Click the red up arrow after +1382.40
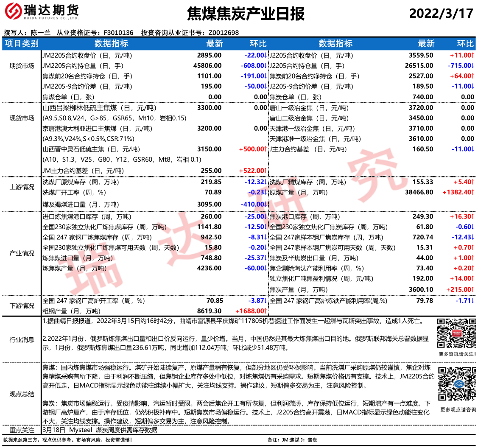478x448 pixels. [472, 192]
